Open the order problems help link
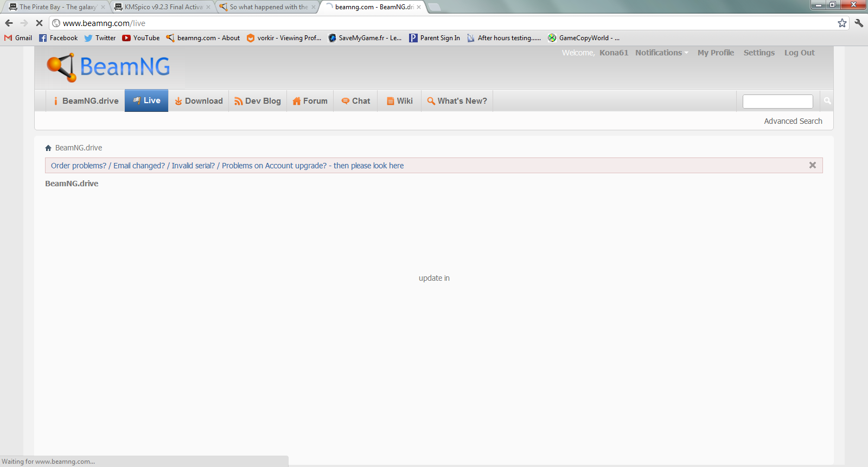This screenshot has width=868, height=467. coord(227,166)
